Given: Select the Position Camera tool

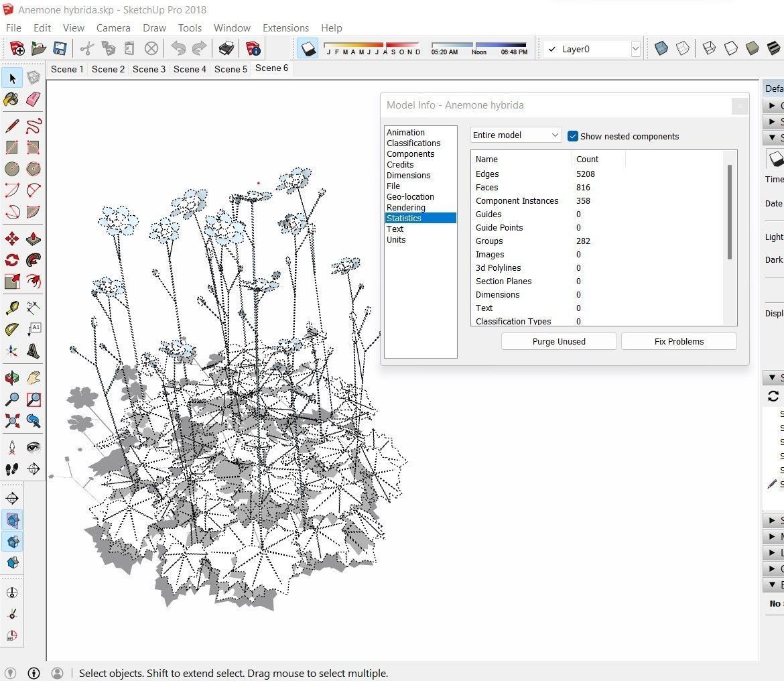Looking at the screenshot, I should click(12, 447).
